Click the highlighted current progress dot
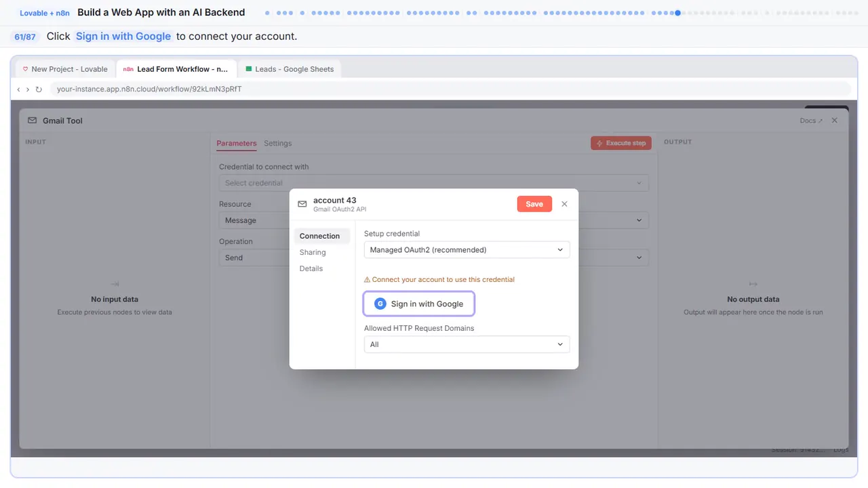This screenshot has height=488, width=868. pyautogui.click(x=677, y=13)
